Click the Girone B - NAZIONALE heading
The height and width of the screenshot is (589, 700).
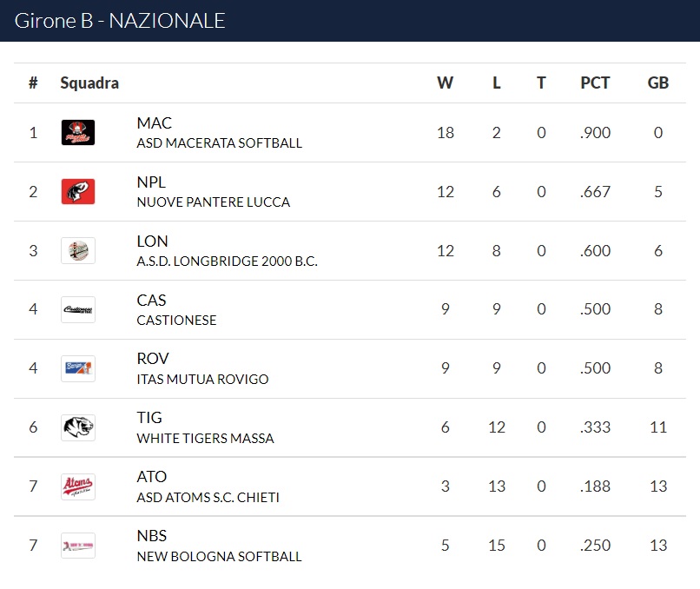120,21
